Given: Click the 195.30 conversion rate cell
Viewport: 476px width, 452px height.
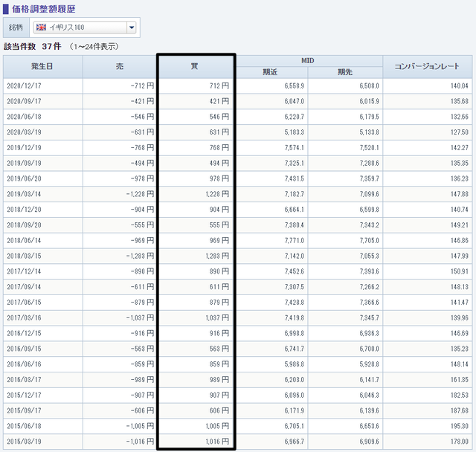Looking at the screenshot, I should [x=427, y=426].
